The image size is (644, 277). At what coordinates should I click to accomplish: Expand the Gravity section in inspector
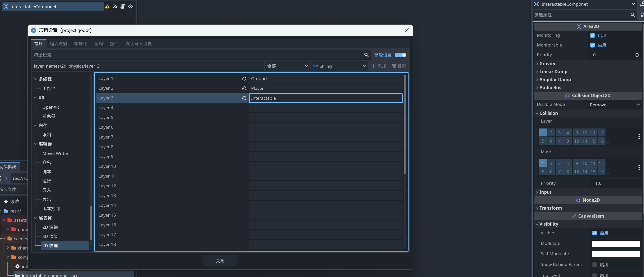tap(547, 64)
